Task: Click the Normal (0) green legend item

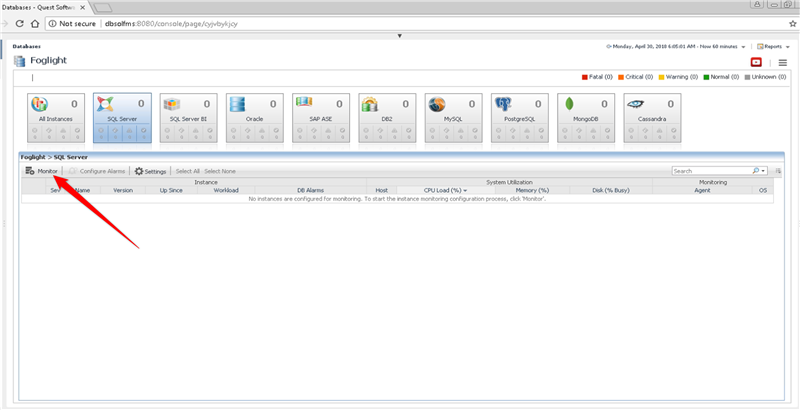Action: (x=721, y=77)
